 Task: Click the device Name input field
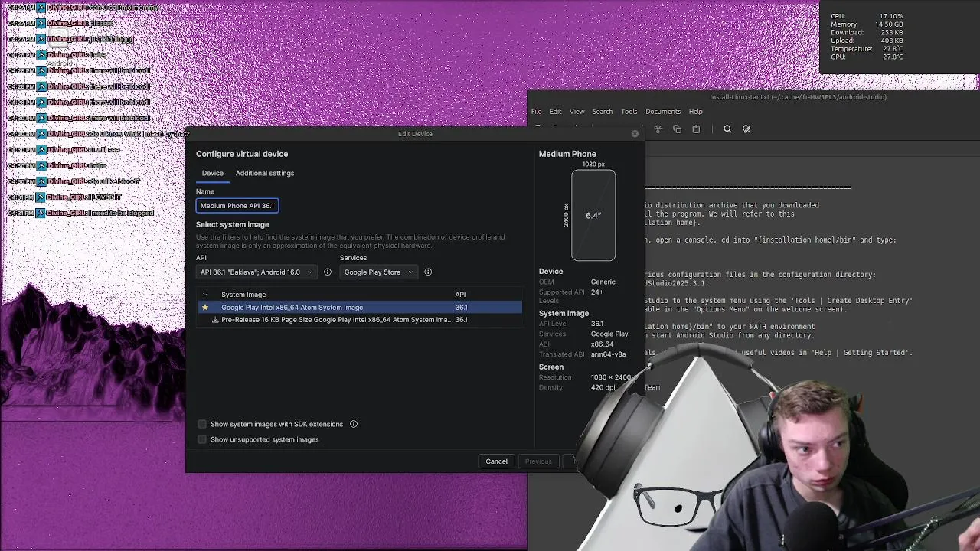coord(237,205)
